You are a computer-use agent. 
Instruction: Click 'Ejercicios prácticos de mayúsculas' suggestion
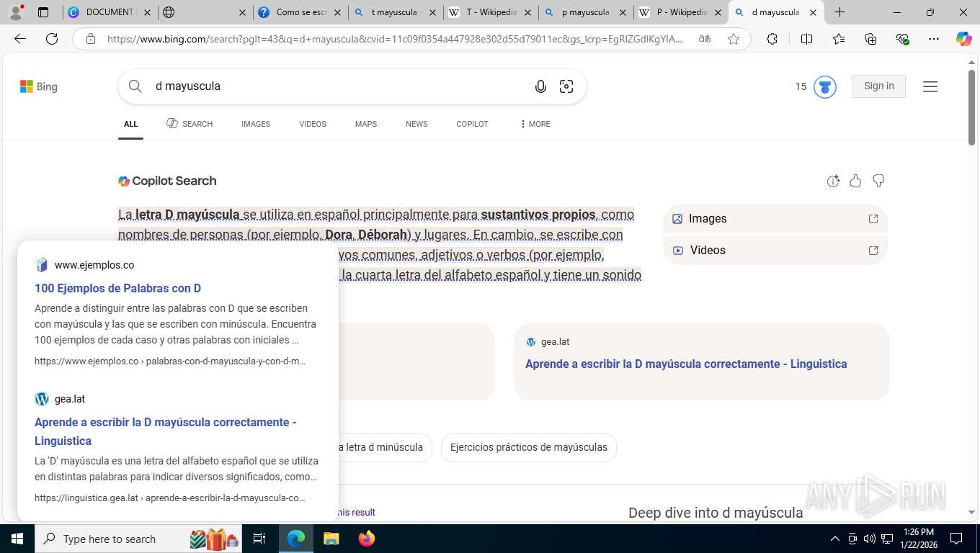tap(529, 447)
